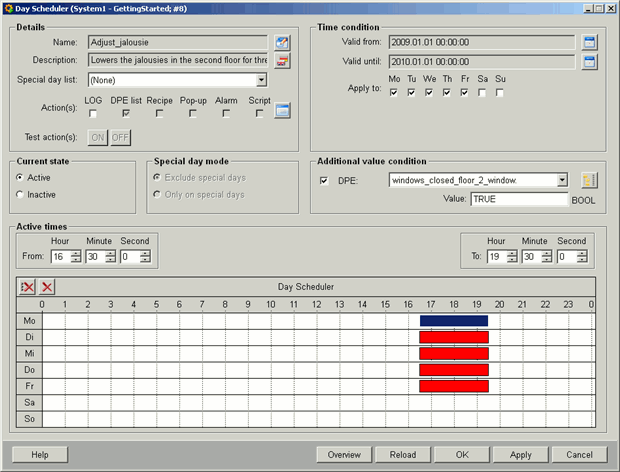Open the DPE windows_closed_floor_2 dropdown
The height and width of the screenshot is (472, 620).
click(x=562, y=180)
